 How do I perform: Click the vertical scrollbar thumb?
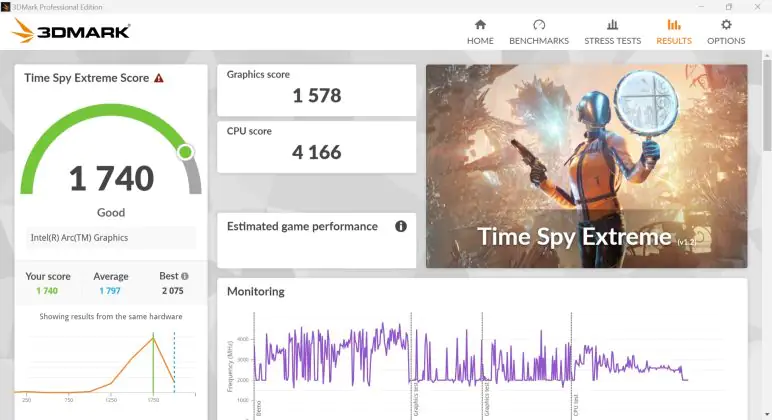[767, 105]
